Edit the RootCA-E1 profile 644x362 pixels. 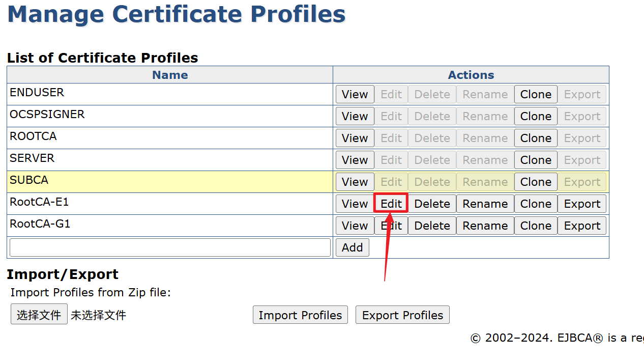tap(391, 204)
